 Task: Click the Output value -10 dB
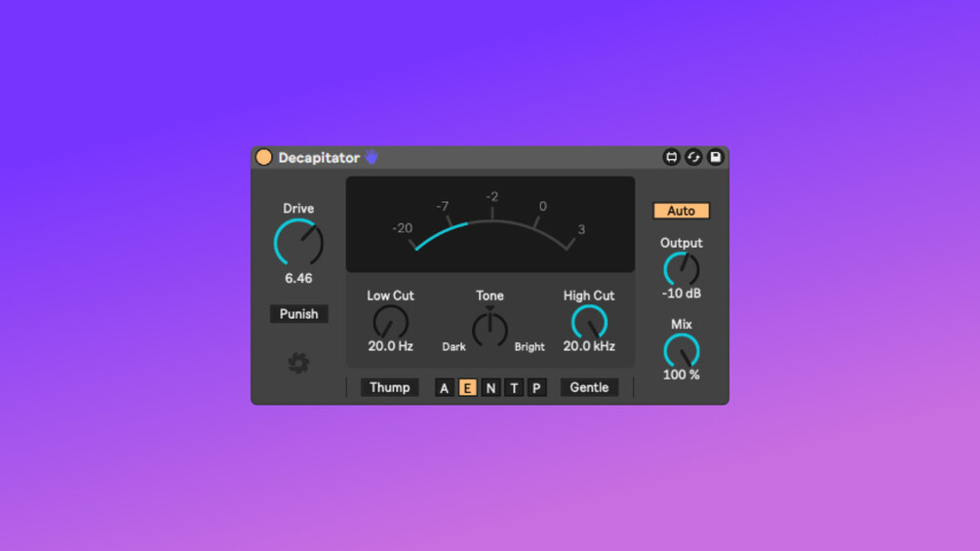pyautogui.click(x=682, y=294)
